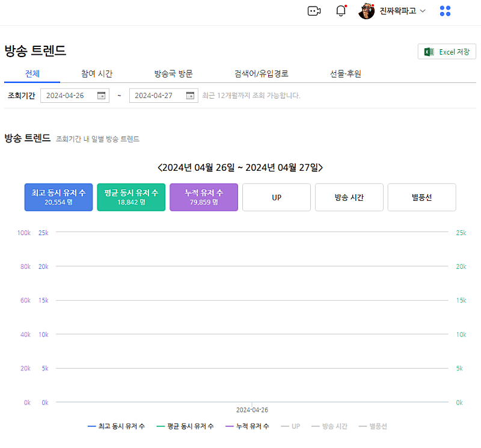Open the start date calendar icon
Image resolution: width=481 pixels, height=448 pixels.
coord(102,96)
